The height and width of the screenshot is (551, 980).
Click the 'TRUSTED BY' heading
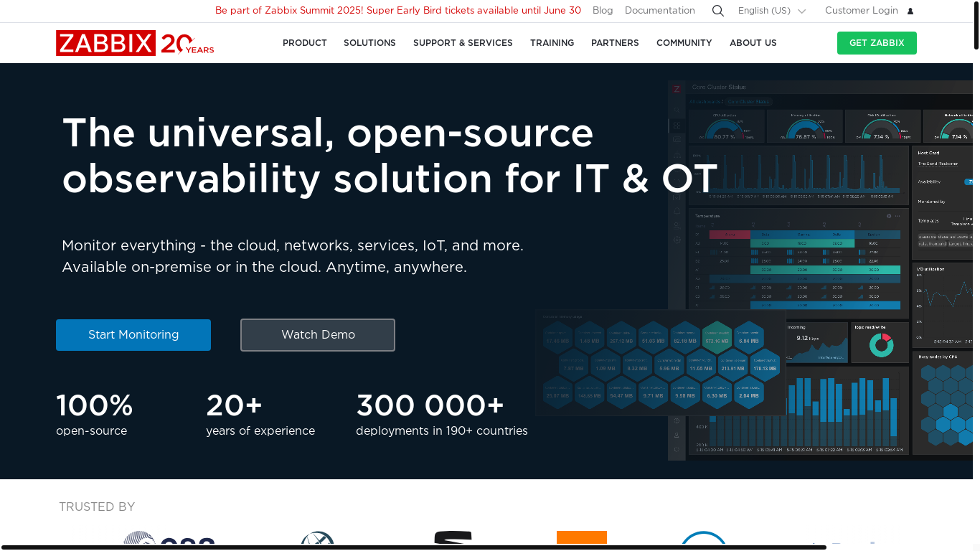coord(97,507)
